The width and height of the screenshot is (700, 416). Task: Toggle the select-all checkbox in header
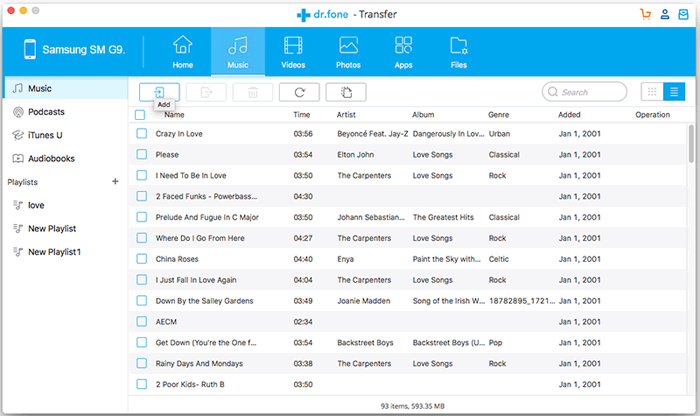point(140,115)
